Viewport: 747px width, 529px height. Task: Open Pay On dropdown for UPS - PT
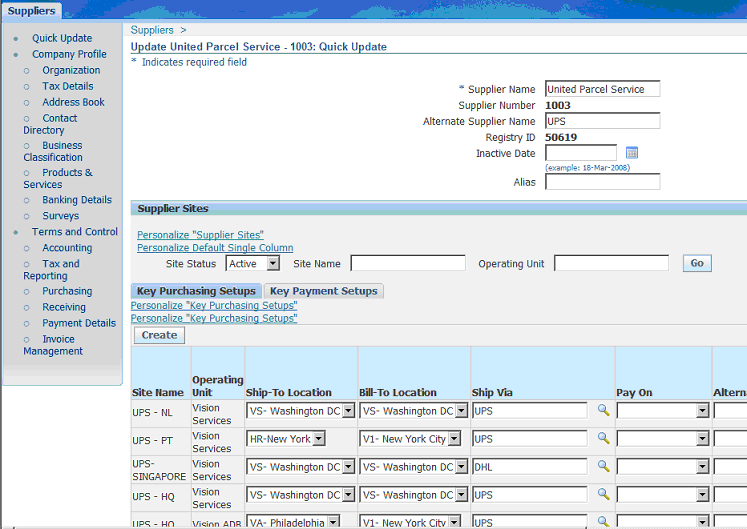[x=703, y=439]
